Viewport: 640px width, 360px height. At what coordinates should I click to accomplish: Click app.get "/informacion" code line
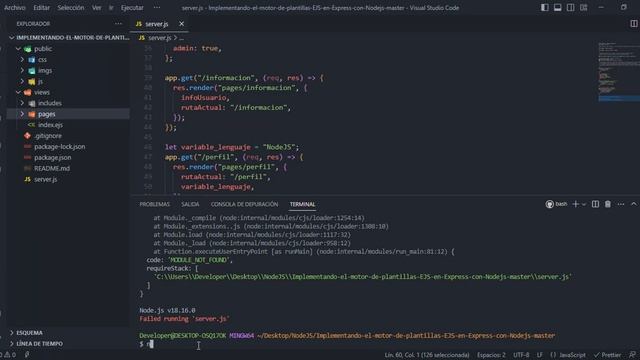tap(244, 78)
